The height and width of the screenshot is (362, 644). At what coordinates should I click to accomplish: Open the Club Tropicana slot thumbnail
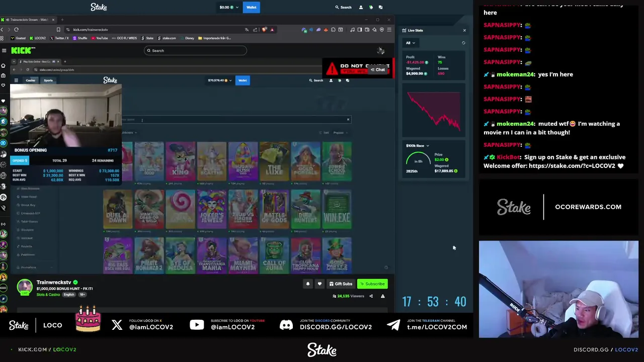305,255
